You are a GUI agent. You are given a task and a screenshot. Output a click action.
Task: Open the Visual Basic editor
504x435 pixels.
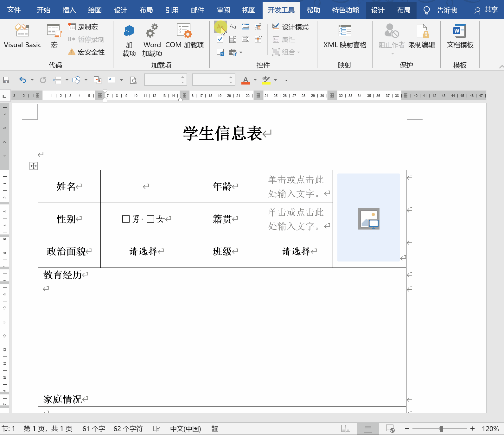22,36
